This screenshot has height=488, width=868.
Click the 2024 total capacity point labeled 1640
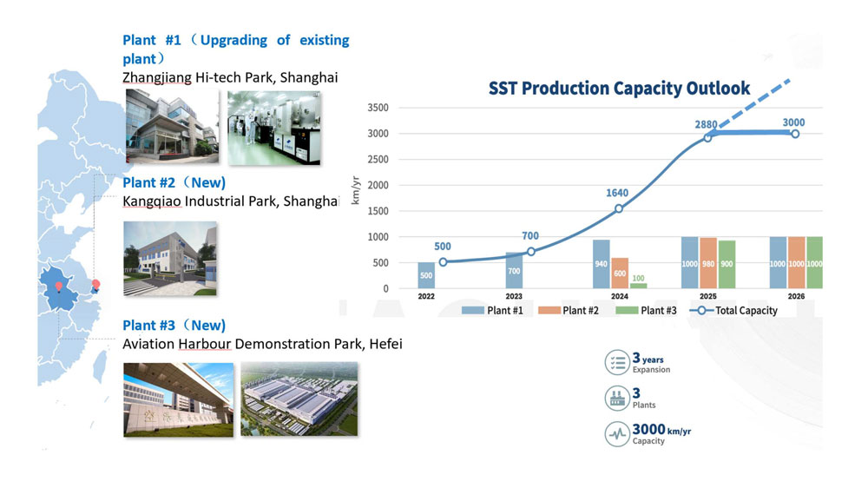pos(619,208)
